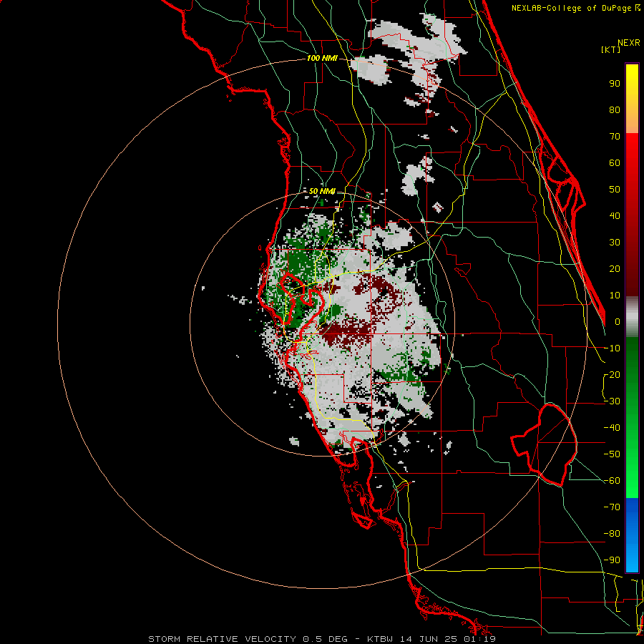The width and height of the screenshot is (644, 644).
Task: Click the -60 value on velocity scale
Action: [x=612, y=481]
